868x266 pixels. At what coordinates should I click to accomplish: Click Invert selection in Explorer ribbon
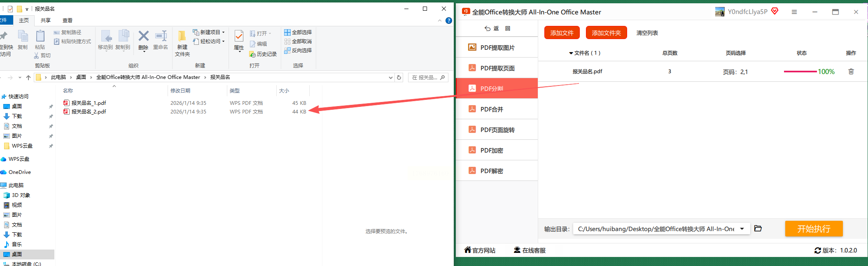point(298,50)
